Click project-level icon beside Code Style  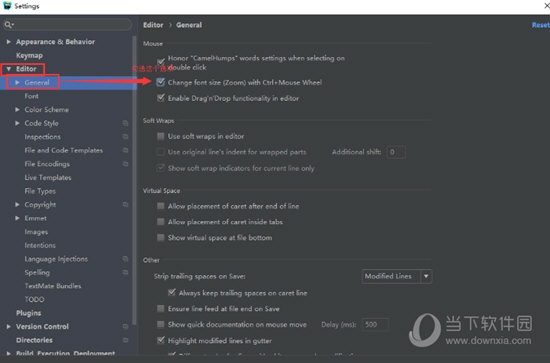tap(125, 123)
